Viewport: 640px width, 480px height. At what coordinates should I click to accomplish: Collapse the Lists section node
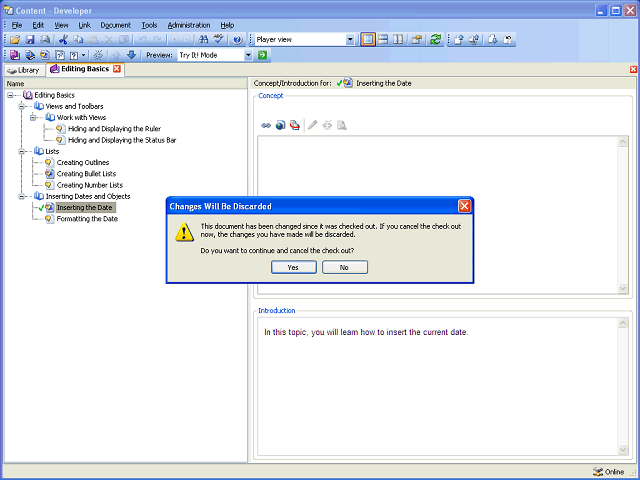coord(22,151)
